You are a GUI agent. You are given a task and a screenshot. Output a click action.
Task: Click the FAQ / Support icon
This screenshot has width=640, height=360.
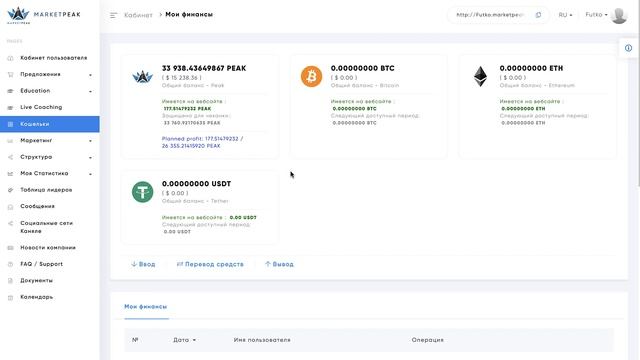point(11,264)
